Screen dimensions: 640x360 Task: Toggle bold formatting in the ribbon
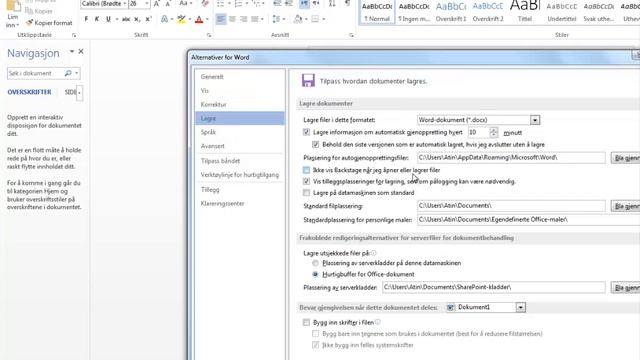click(86, 19)
